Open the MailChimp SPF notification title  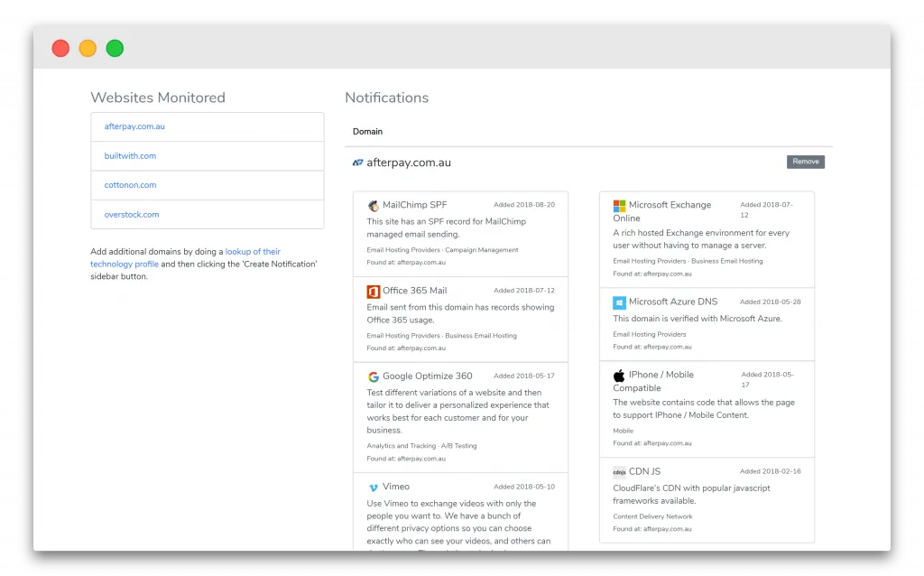coord(414,205)
